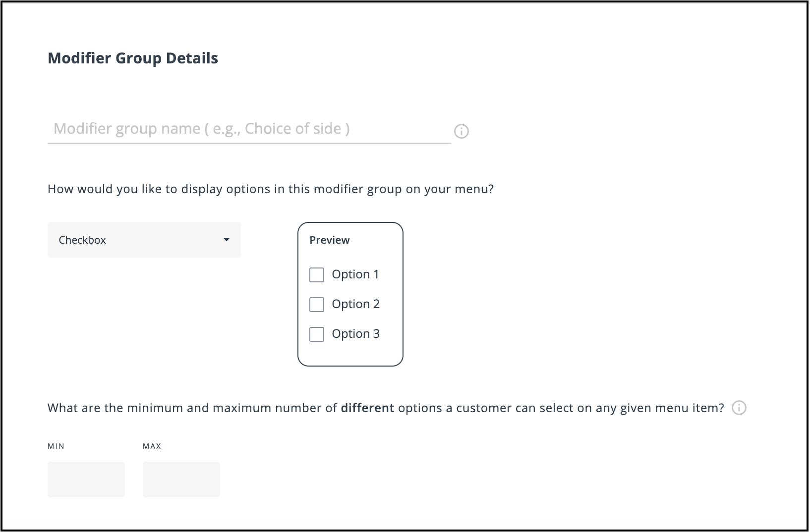Click the info icon beside modifier group name
Viewport: 810px width, 532px height.
point(462,131)
